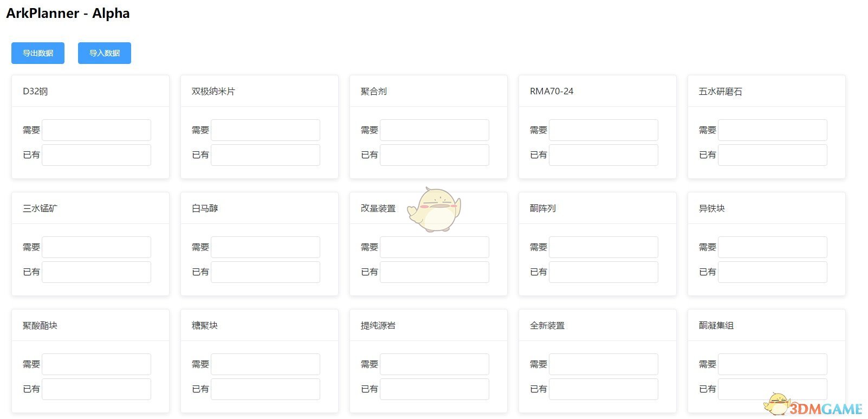Focus the 已有 field of 酮阵列

pos(604,272)
